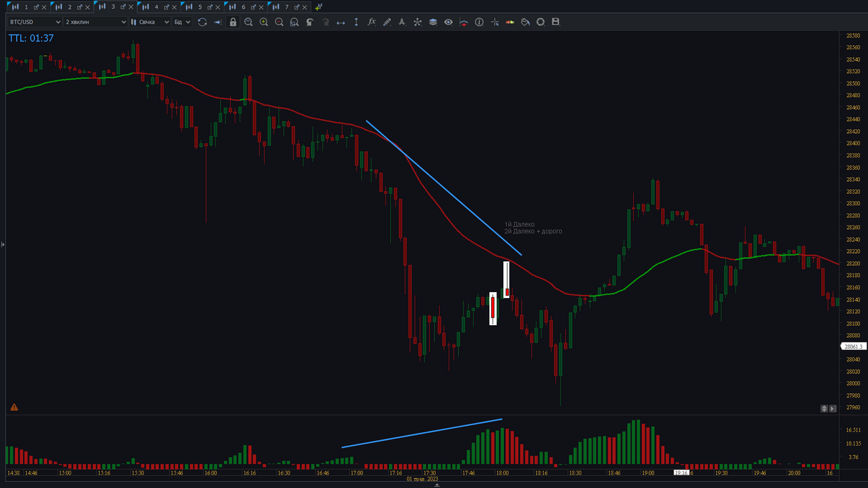Open the 2 хвилин timeframe dropdown
Screen dimensions: 868x488
point(96,22)
